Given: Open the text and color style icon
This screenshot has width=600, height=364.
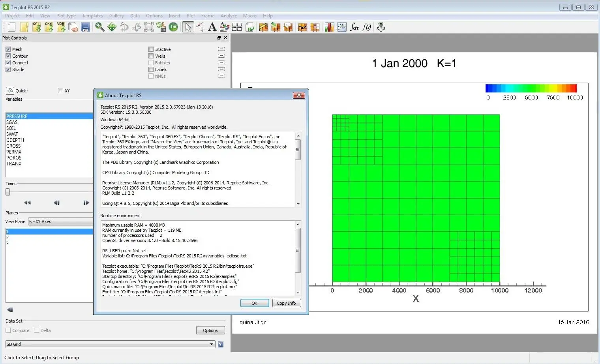Looking at the screenshot, I should point(224,27).
